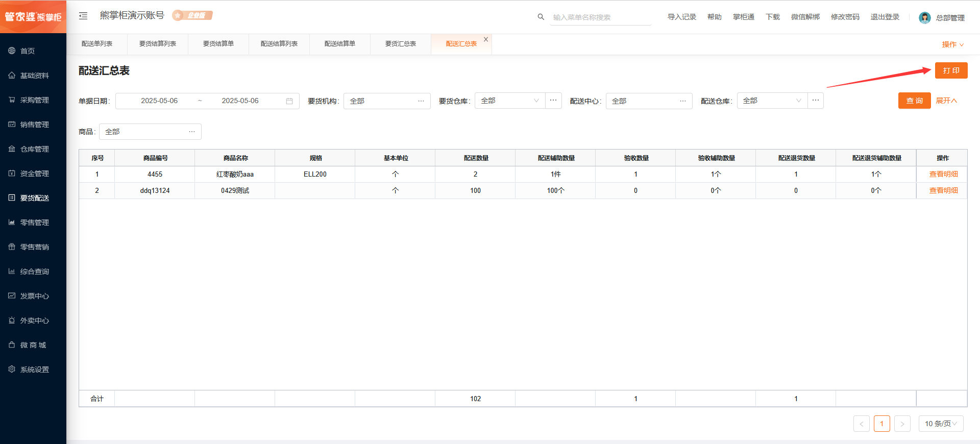
Task: Switch to 要货结算单 tab
Action: tap(218, 44)
